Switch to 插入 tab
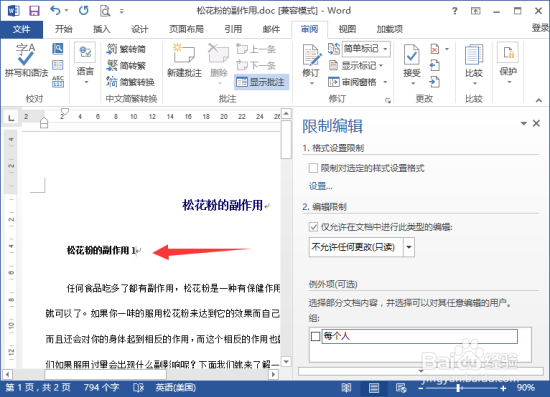 102,29
